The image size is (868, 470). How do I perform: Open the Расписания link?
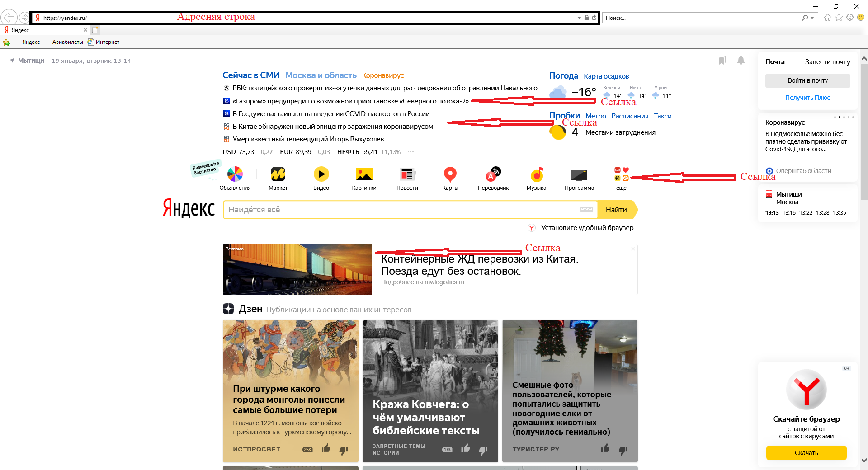coord(630,116)
